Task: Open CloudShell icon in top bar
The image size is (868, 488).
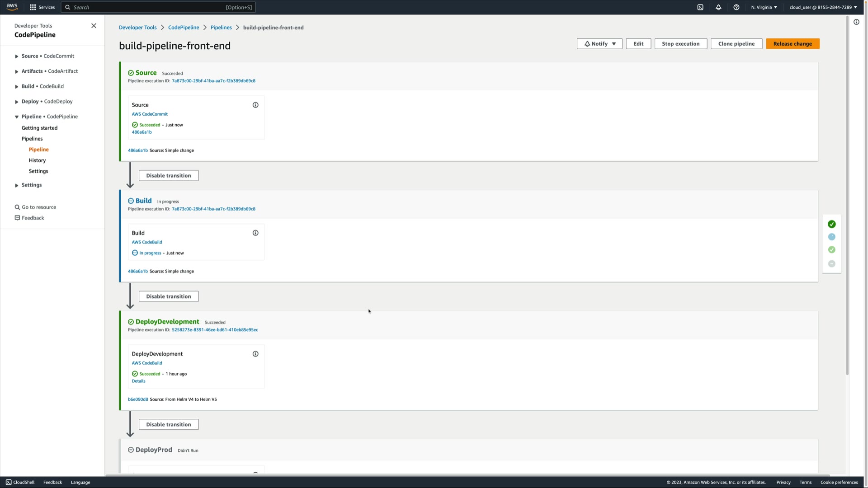Action: [x=700, y=7]
